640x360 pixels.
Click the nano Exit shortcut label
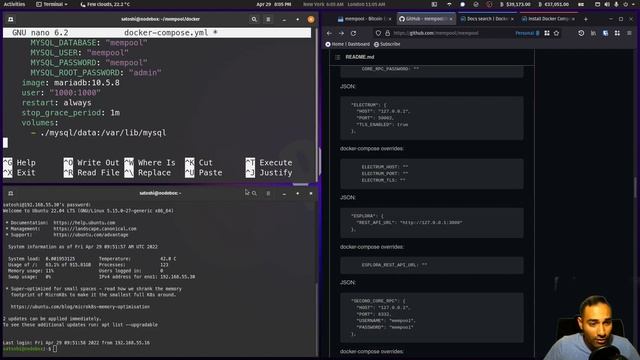pyautogui.click(x=26, y=173)
